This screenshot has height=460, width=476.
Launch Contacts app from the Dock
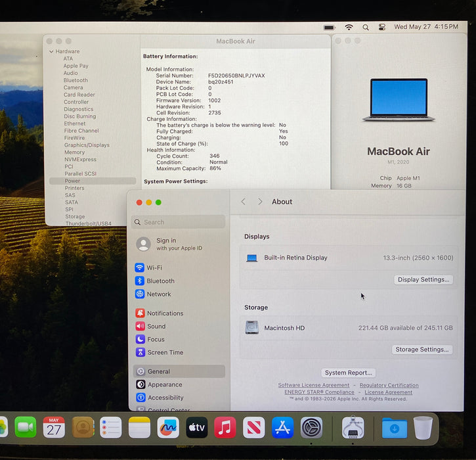tap(83, 427)
